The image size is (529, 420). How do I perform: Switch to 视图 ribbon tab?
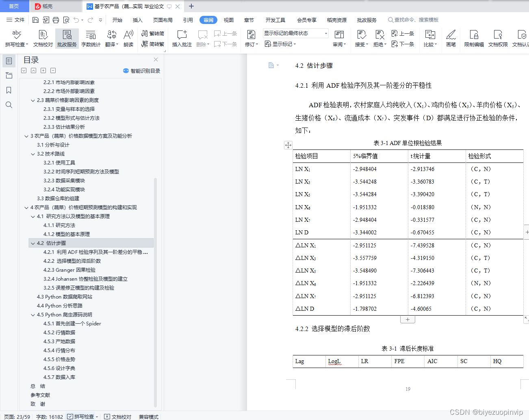[x=229, y=20]
